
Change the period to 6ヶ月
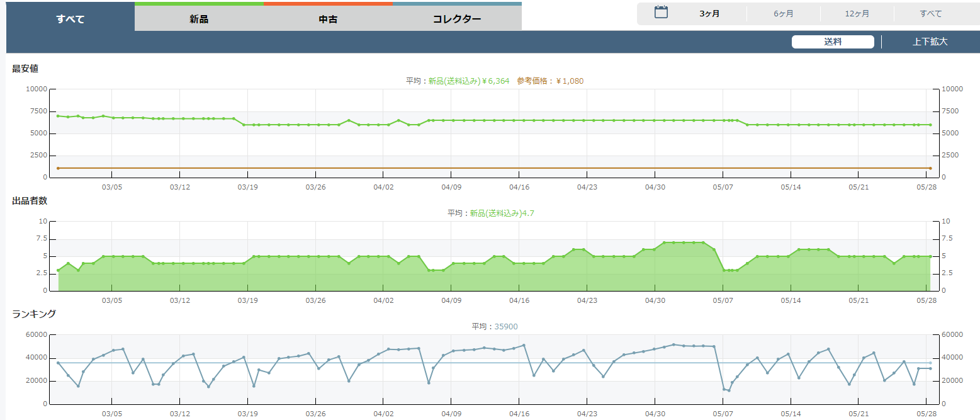[784, 14]
